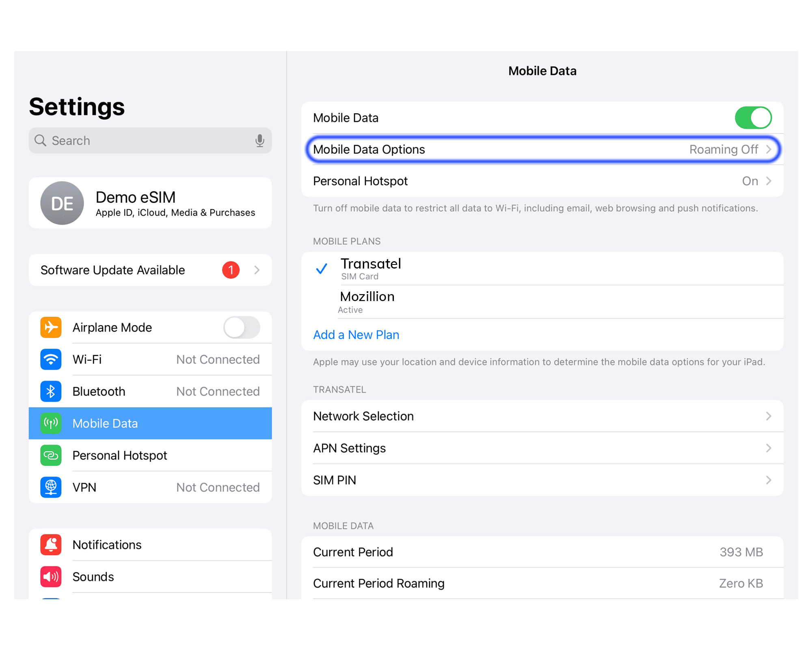The height and width of the screenshot is (650, 812).
Task: Enable the Airplane Mode toggle
Action: pos(242,327)
